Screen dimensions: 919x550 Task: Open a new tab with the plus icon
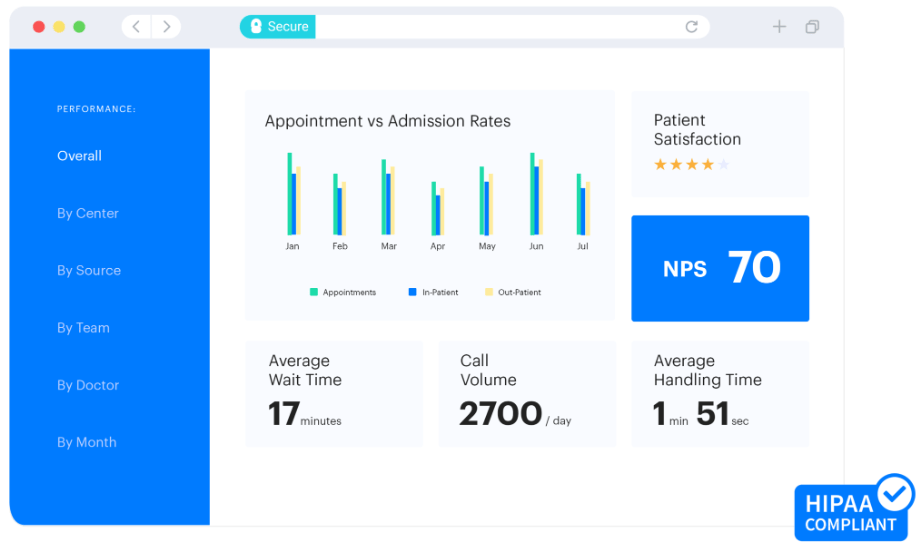(779, 27)
